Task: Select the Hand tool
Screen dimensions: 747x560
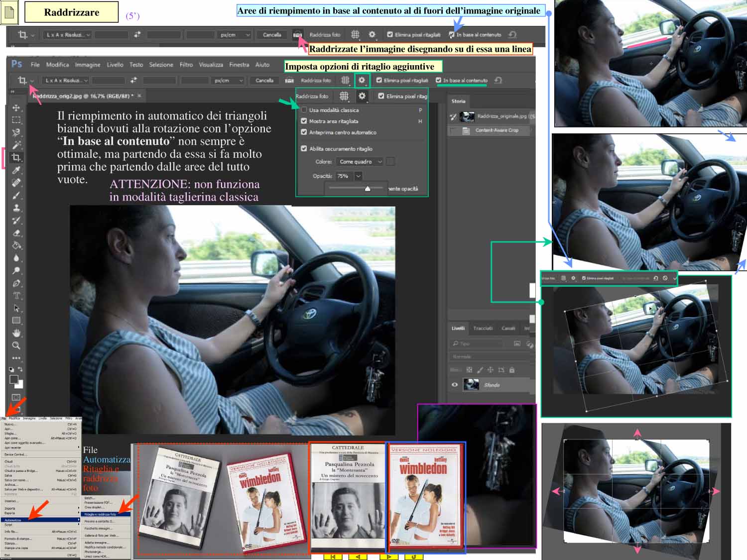Action: [16, 333]
